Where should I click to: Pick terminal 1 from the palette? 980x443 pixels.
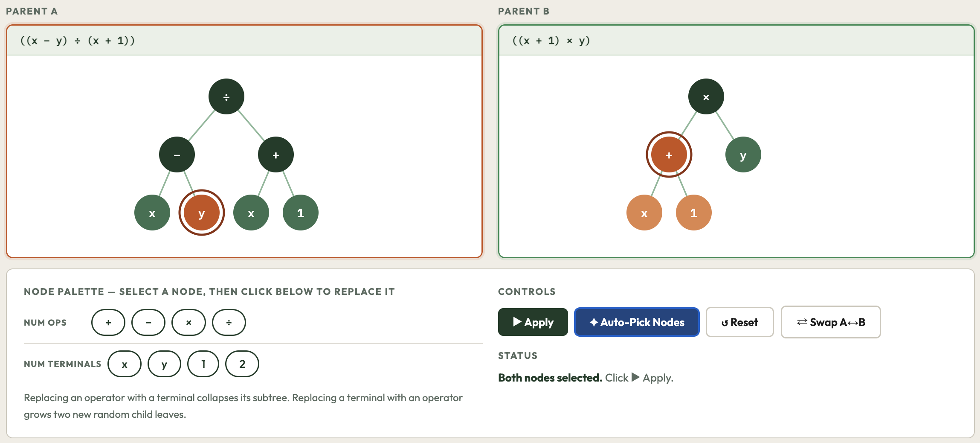coord(203,364)
